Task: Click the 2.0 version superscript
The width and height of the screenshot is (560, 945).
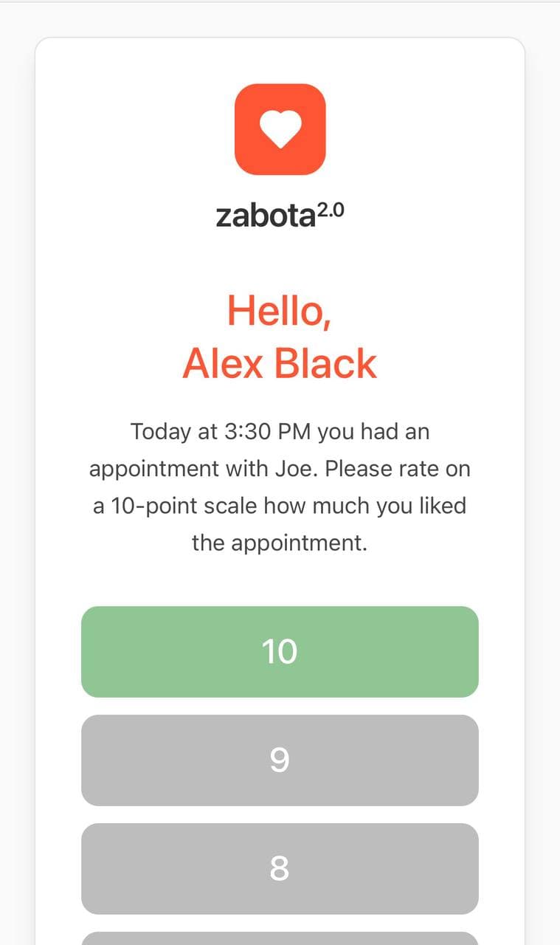Action: (330, 210)
